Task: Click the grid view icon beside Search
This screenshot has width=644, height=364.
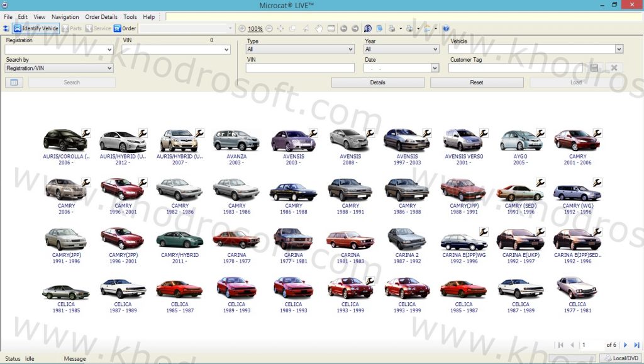Action: 14,82
